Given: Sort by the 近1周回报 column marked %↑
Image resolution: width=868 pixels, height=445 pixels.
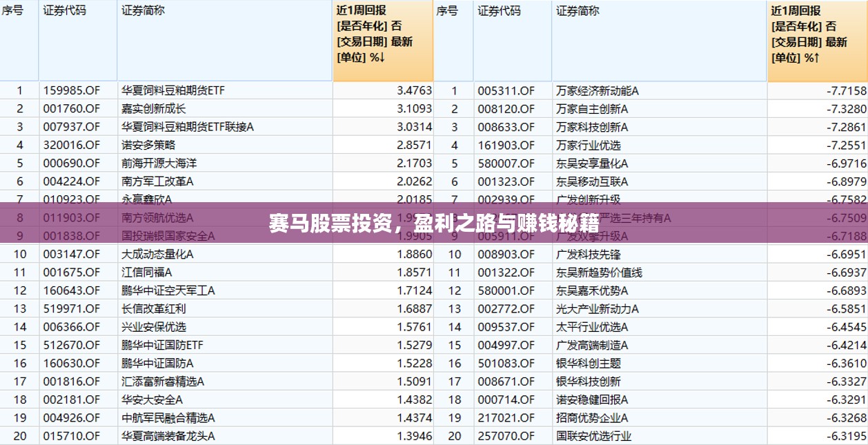Looking at the screenshot, I should coord(818,41).
